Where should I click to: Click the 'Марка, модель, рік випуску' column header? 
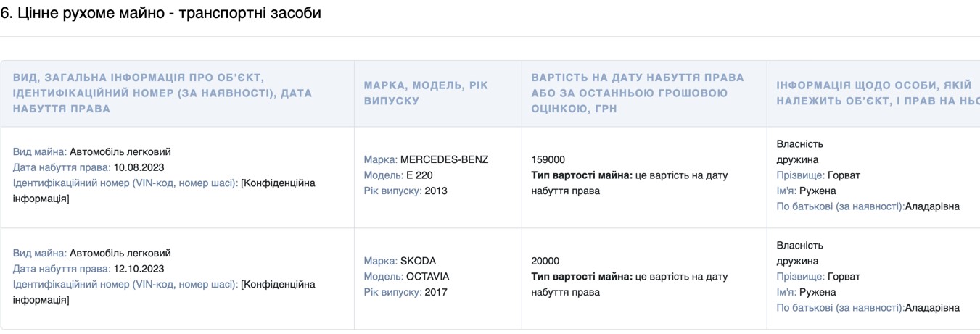point(427,93)
